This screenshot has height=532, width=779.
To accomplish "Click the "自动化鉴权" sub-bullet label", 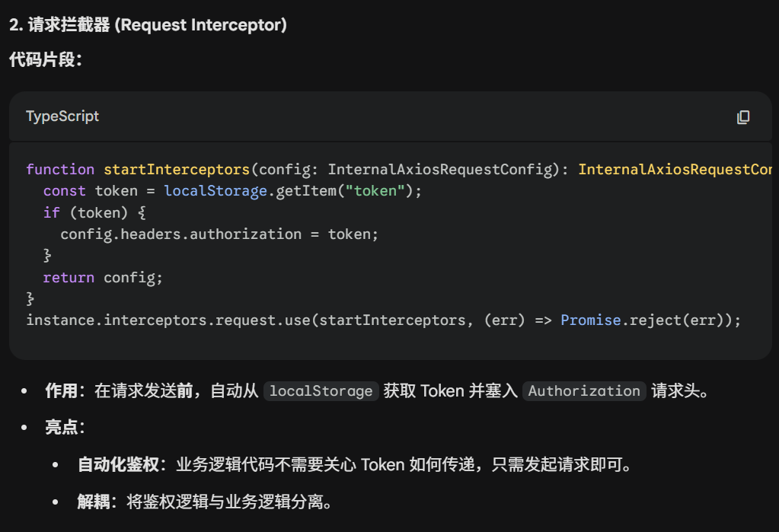I will click(118, 464).
